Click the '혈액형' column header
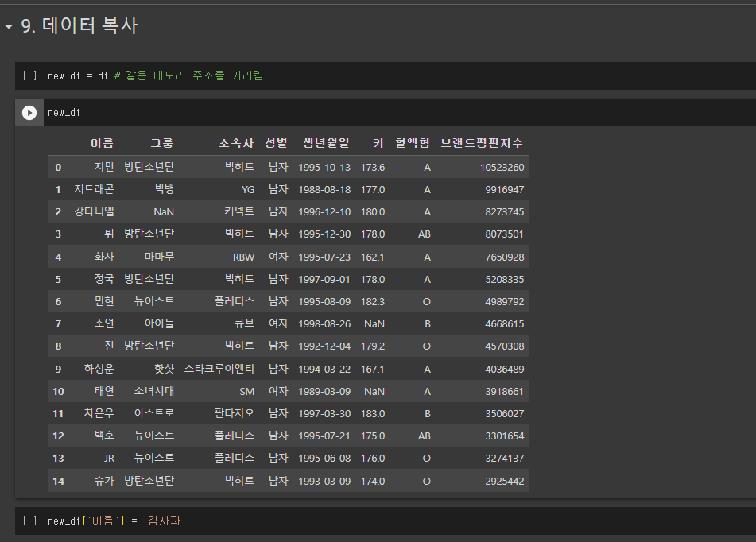Viewport: 756px width, 542px height. tap(413, 143)
